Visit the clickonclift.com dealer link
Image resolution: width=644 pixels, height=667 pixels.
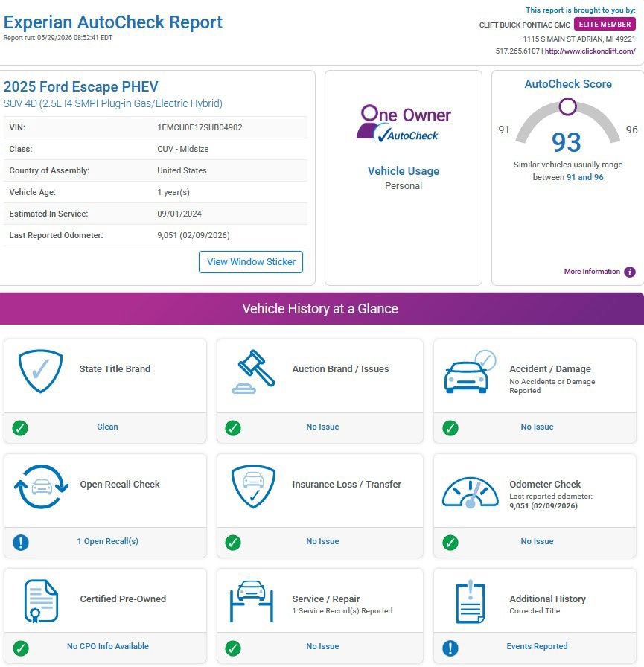coord(590,51)
